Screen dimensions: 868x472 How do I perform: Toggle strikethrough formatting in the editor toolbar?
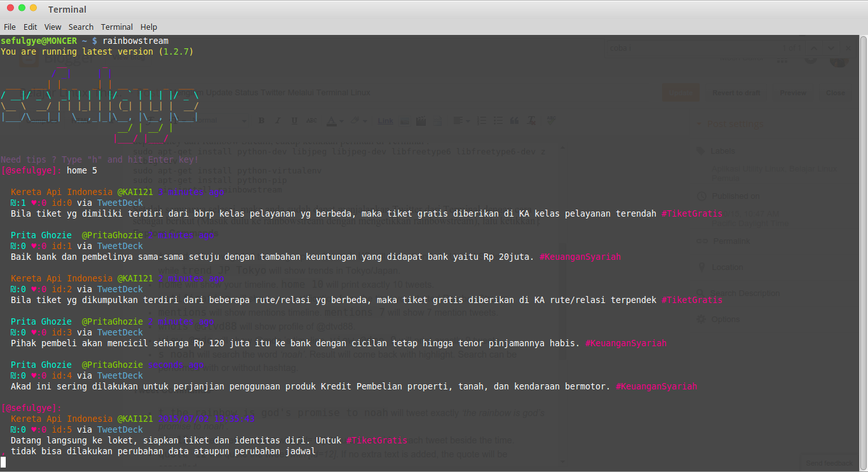[x=311, y=120]
